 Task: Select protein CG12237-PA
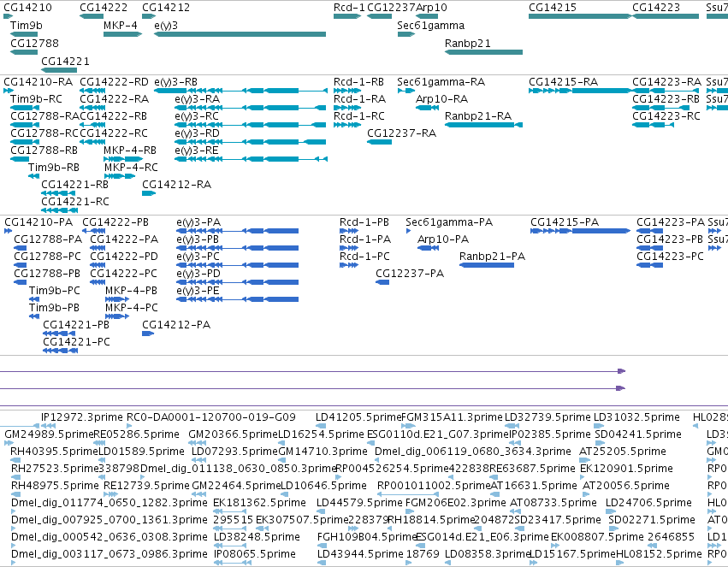click(x=382, y=282)
